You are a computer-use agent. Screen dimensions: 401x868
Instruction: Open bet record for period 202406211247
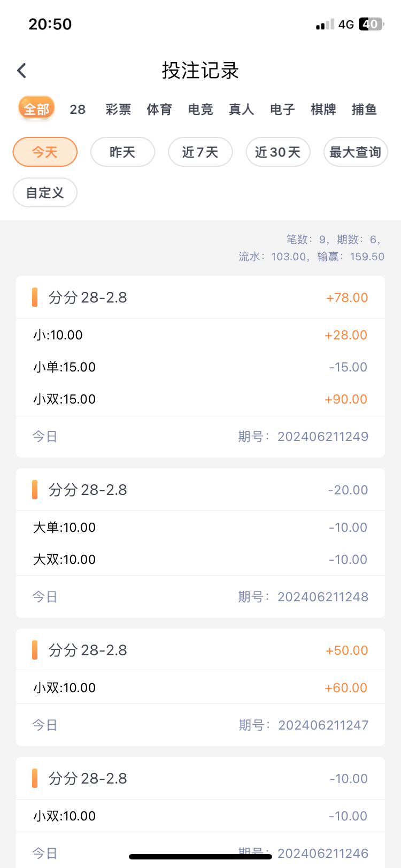coord(200,687)
